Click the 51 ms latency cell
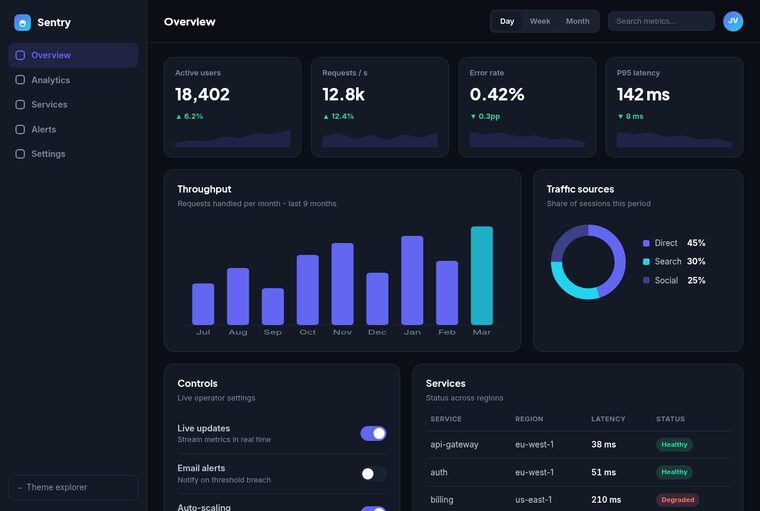Viewport: 760px width, 511px height. [603, 472]
